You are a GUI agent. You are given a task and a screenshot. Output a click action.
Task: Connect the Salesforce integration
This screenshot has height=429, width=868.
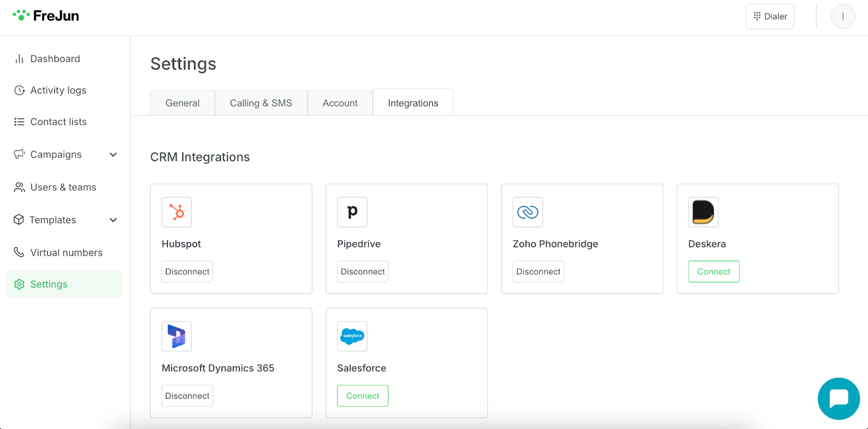coord(363,396)
